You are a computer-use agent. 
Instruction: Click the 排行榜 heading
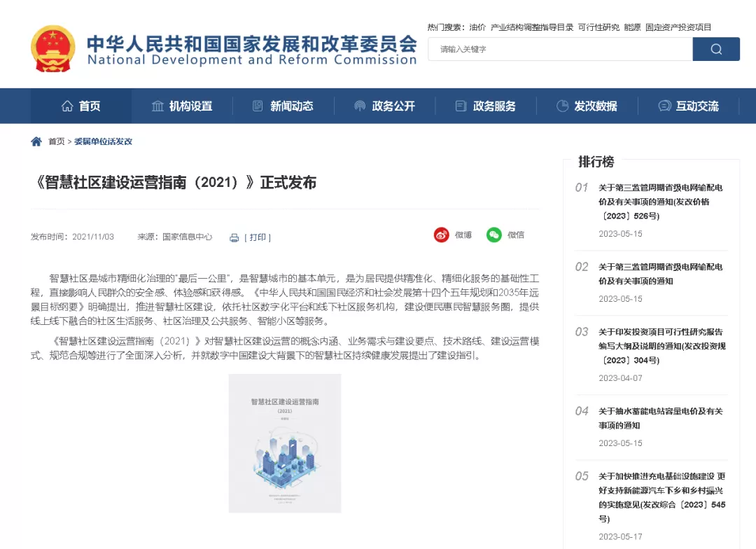(596, 162)
